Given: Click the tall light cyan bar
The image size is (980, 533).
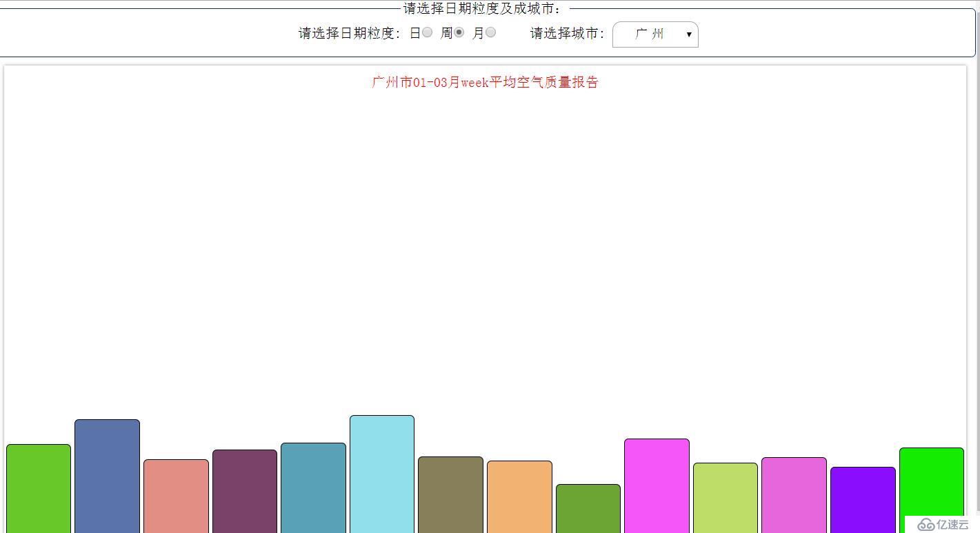Looking at the screenshot, I should [x=382, y=474].
